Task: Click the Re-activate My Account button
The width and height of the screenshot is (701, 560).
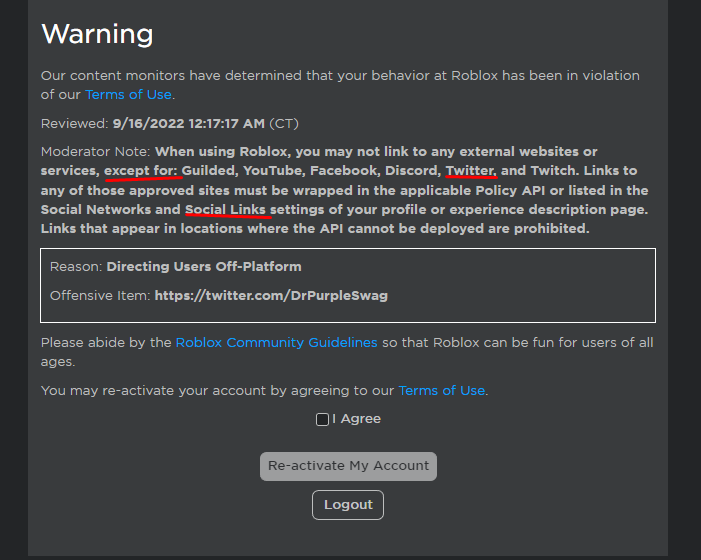Action: click(x=348, y=466)
